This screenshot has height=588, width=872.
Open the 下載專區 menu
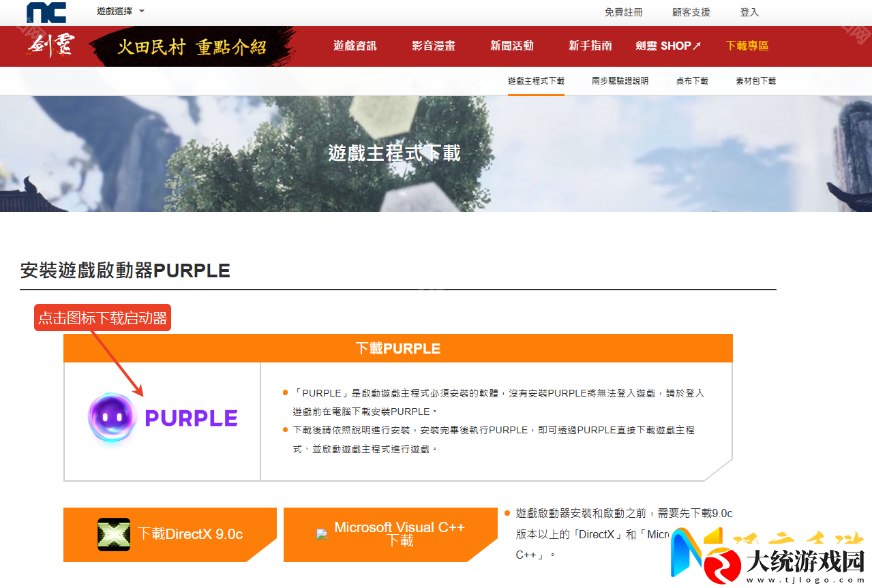pos(747,46)
